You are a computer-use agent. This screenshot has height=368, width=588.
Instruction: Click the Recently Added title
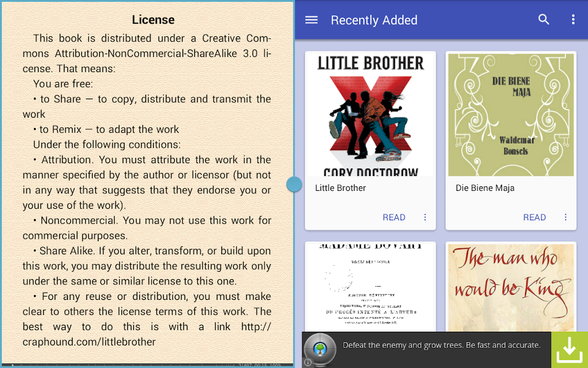pos(374,20)
